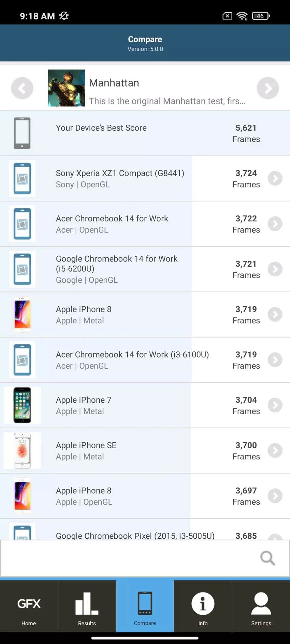Go to previous benchmark test arrow

click(x=22, y=88)
